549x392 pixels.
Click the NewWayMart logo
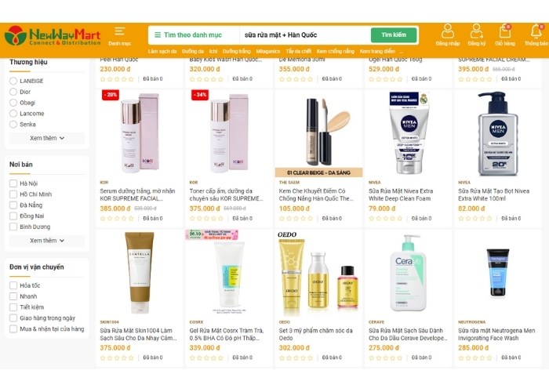53,36
